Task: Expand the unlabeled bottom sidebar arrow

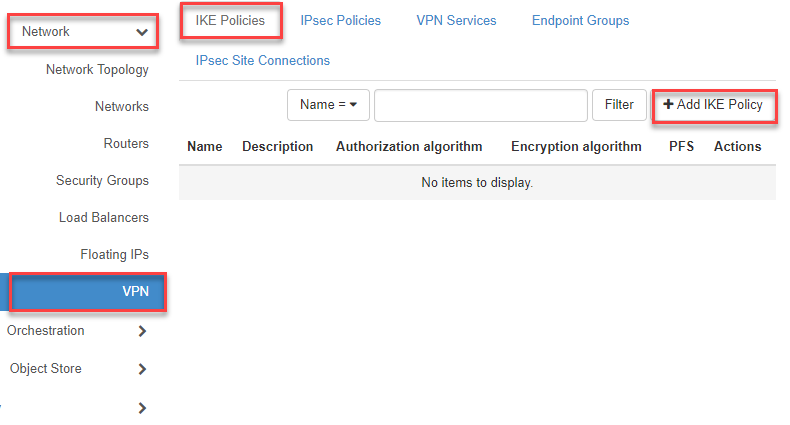Action: (x=142, y=407)
